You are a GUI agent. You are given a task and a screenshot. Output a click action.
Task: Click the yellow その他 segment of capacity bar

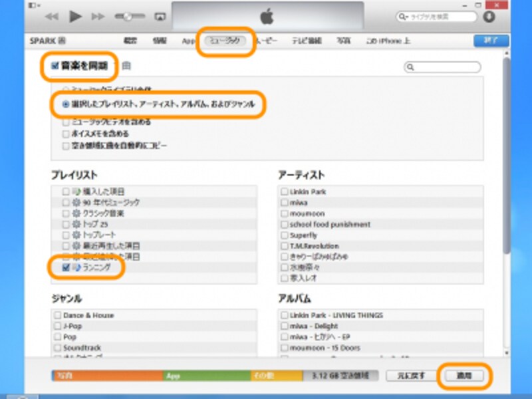point(277,376)
